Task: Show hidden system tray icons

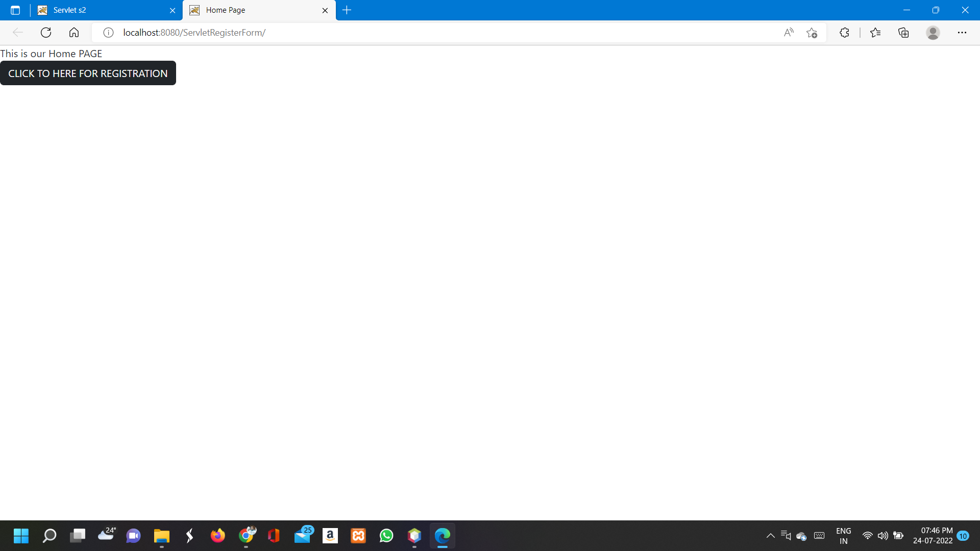Action: 771,536
